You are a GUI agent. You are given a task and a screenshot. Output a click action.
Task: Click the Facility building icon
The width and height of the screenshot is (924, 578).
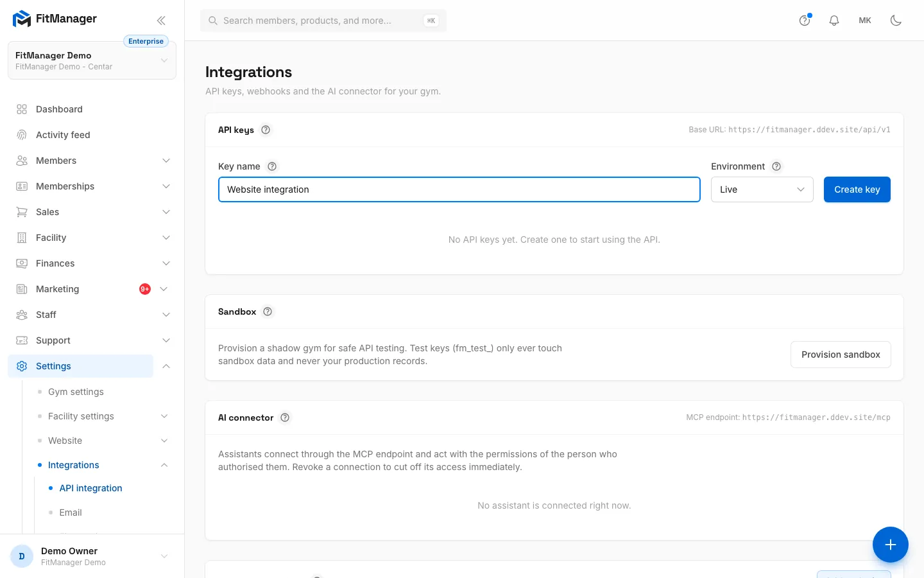(x=22, y=238)
